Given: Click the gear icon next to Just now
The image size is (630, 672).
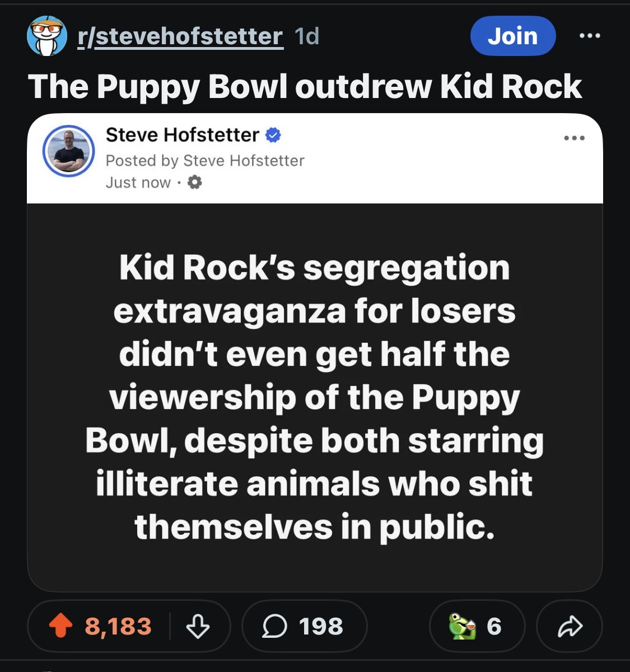Looking at the screenshot, I should point(194,183).
